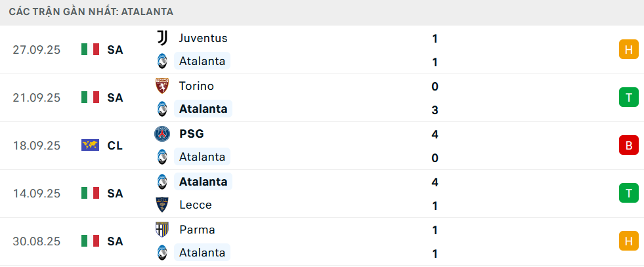The height and width of the screenshot is (267, 644).
Task: Click the red B result badge
Action: [628, 145]
